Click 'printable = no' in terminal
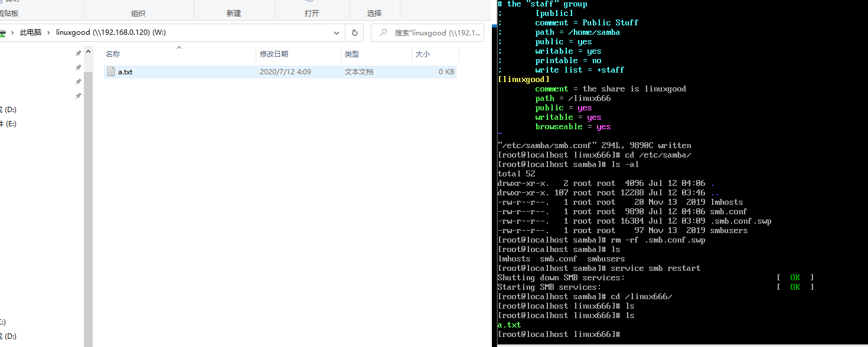Viewport: 868px width, 347px height. (x=568, y=60)
